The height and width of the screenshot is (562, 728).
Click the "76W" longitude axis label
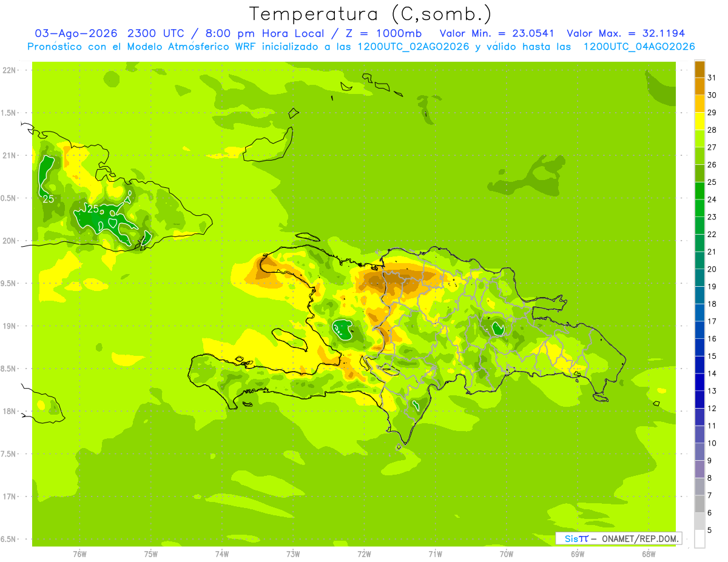[x=79, y=554]
